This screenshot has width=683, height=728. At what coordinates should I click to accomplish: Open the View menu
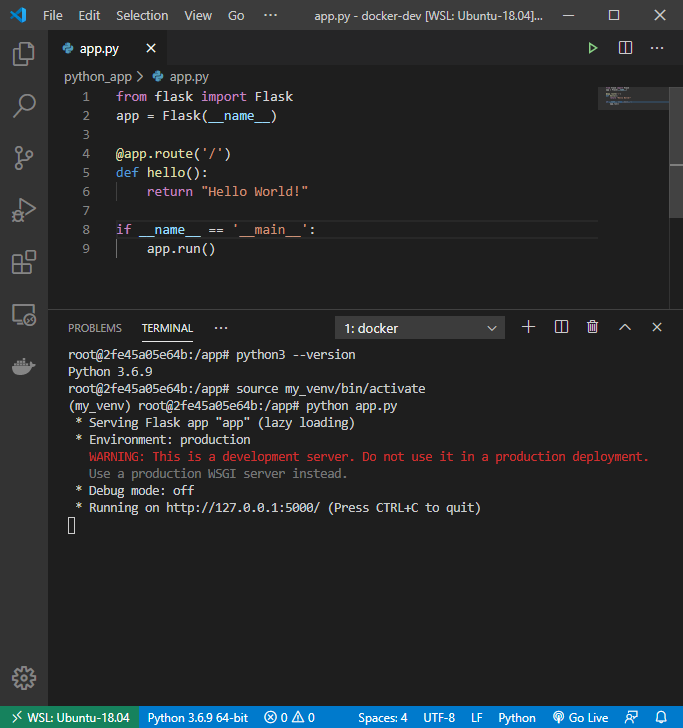coord(198,15)
